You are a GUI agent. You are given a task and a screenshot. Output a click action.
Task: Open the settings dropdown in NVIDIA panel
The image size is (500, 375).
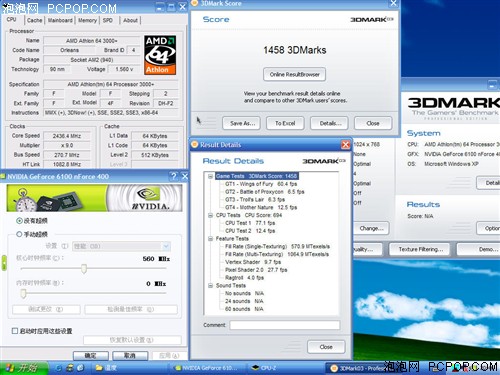coord(166,246)
